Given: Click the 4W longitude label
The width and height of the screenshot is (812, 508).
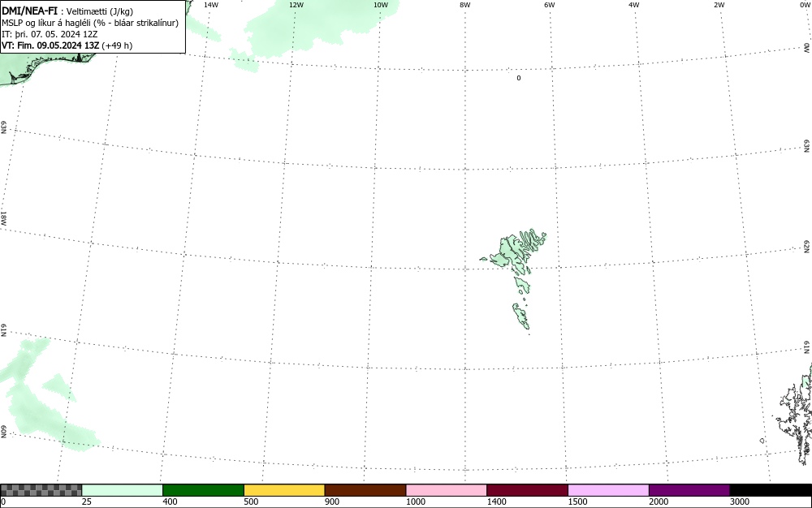Looking at the screenshot, I should 634,5.
